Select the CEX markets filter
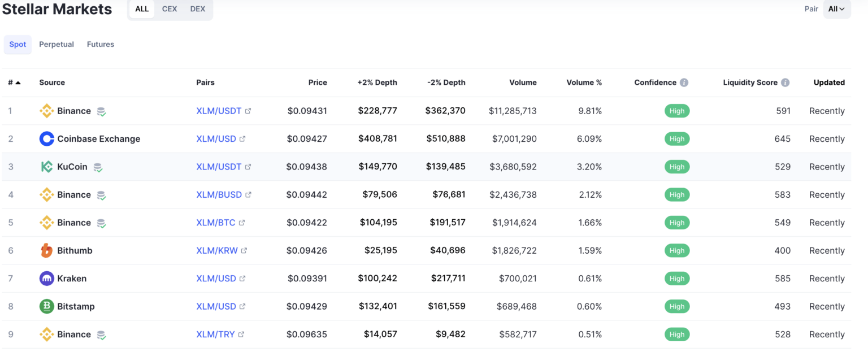The image size is (868, 352). point(170,9)
